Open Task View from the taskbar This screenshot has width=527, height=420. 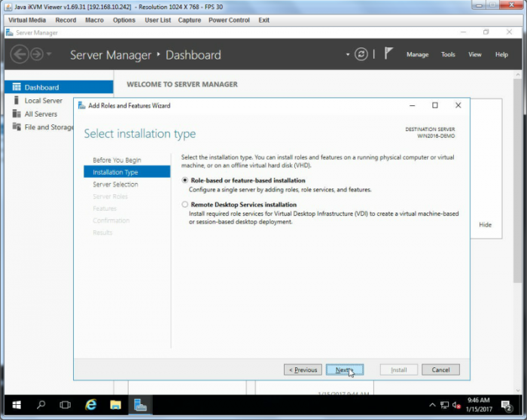65,405
